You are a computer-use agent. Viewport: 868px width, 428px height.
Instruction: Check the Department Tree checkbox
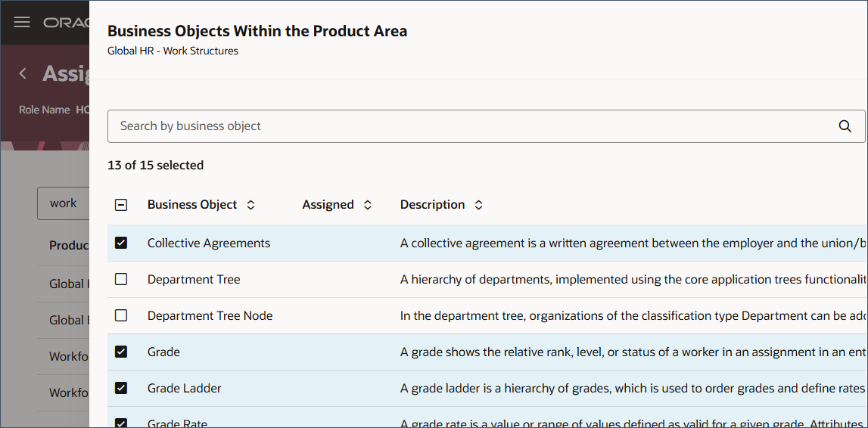click(121, 279)
